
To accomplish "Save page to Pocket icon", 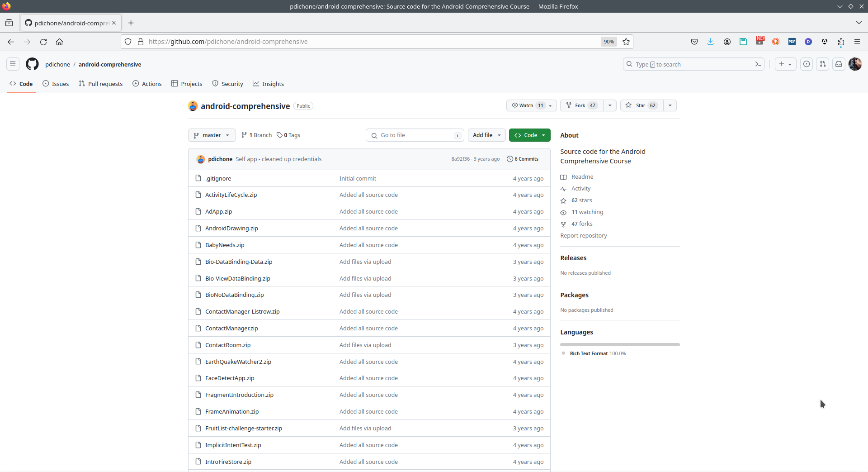I will [694, 42].
